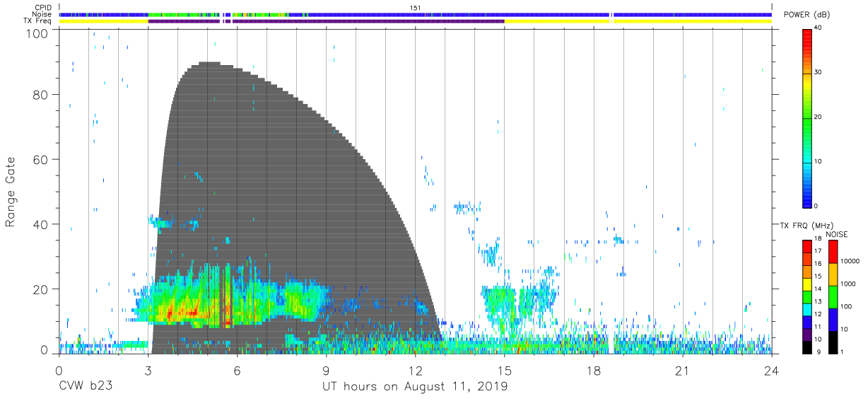The height and width of the screenshot is (401, 868).
Task: Select the TX Freq strip above the plot
Action: point(416,21)
